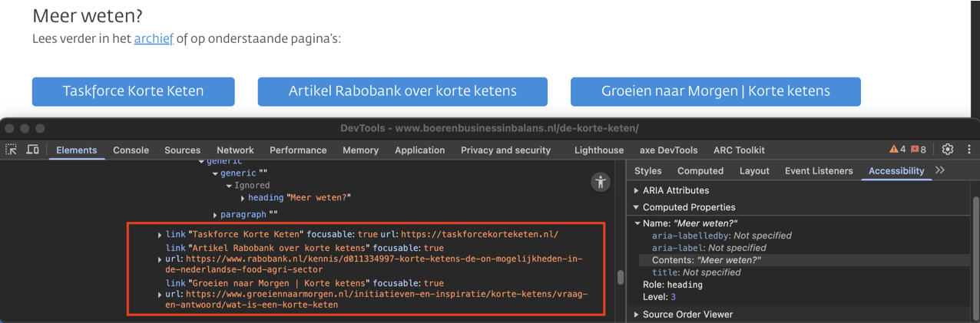Follow the archief link
The width and height of the screenshot is (980, 323).
(x=154, y=38)
